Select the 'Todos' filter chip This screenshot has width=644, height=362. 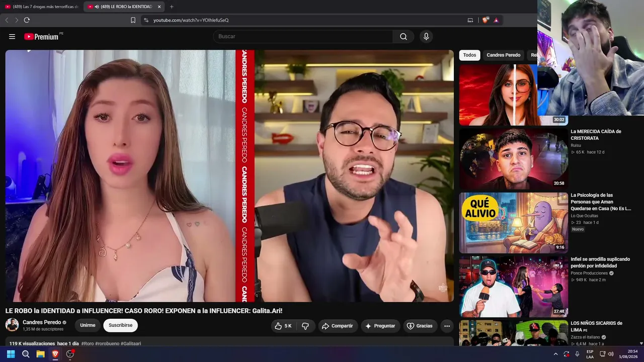click(x=469, y=55)
